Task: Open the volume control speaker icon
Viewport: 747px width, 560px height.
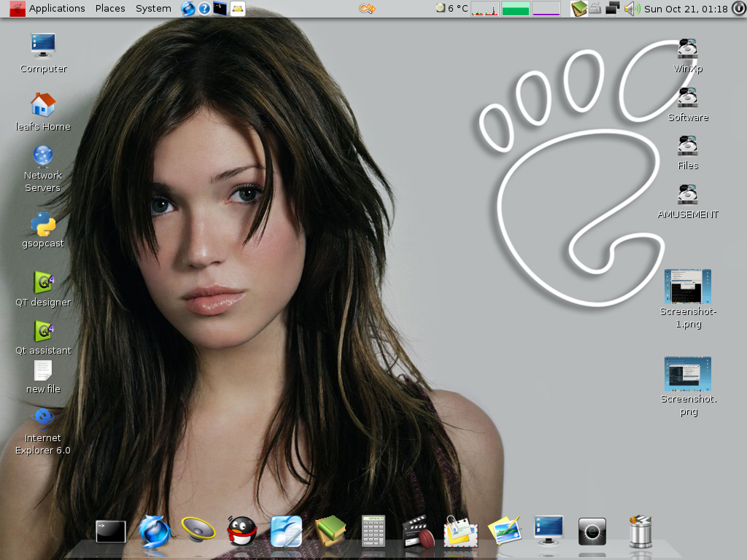Action: (x=632, y=9)
